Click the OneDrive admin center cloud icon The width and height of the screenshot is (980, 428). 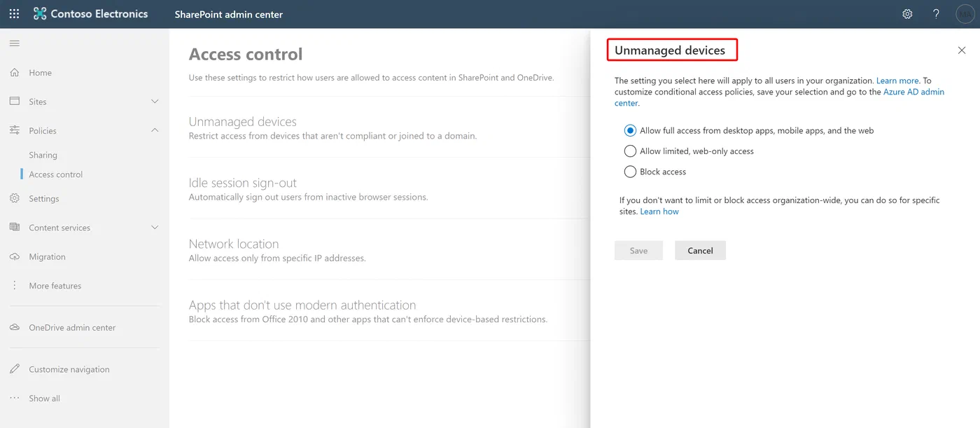(x=15, y=328)
